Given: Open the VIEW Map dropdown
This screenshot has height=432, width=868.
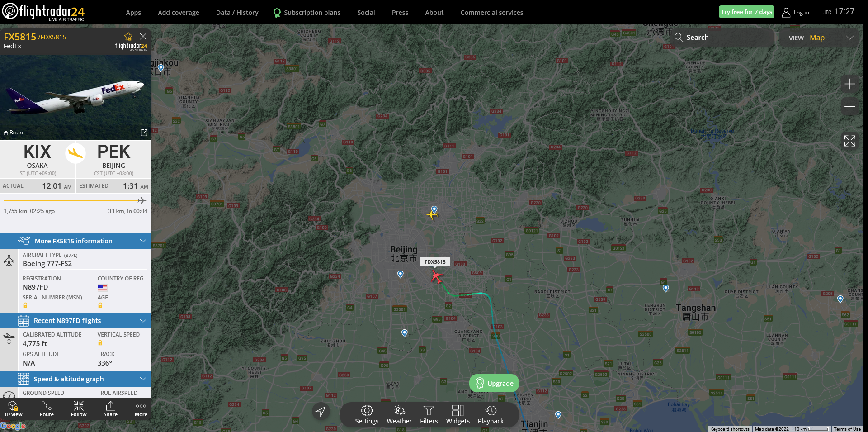Looking at the screenshot, I should (821, 38).
